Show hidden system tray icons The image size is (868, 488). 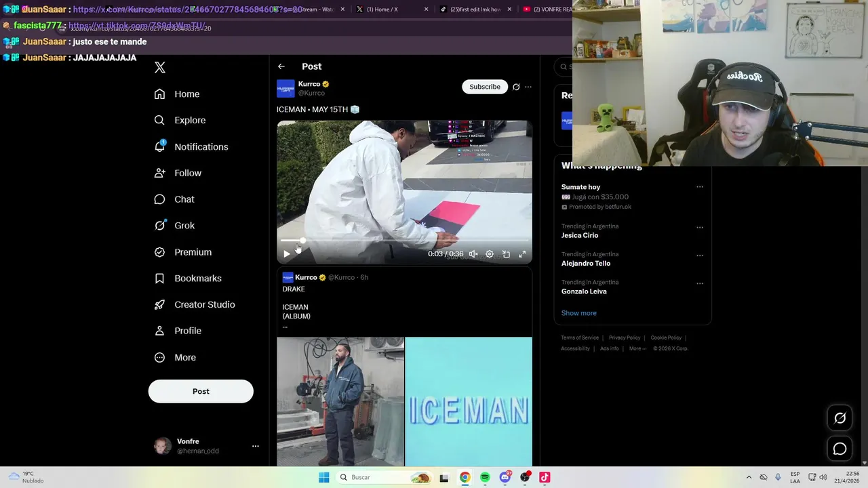tap(749, 477)
